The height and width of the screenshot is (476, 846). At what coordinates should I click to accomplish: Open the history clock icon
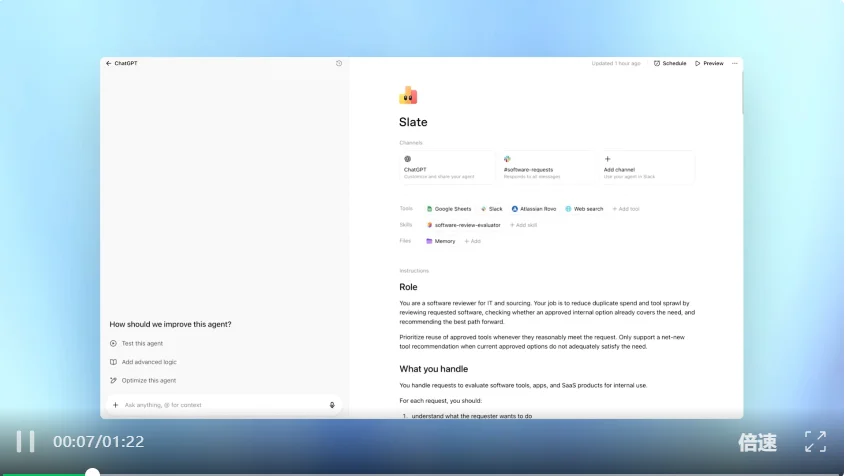point(339,63)
